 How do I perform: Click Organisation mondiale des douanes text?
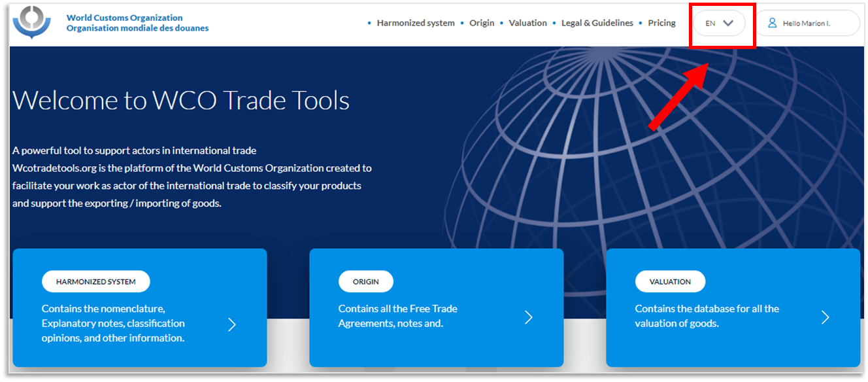tap(138, 28)
